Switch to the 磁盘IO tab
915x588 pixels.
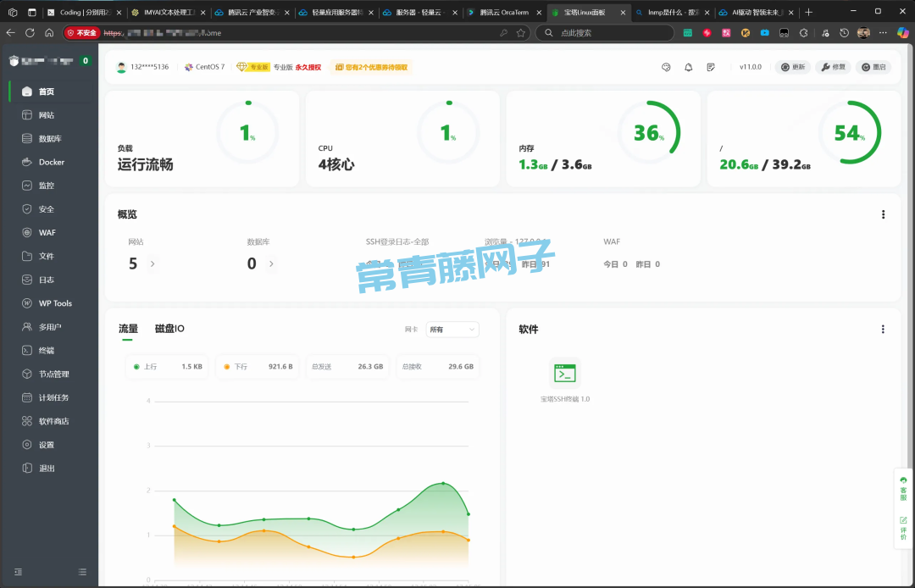(x=169, y=329)
